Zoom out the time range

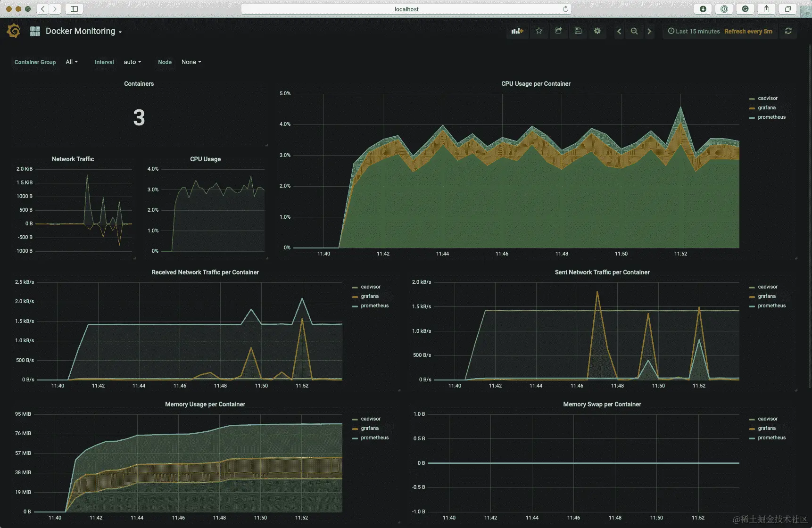[634, 31]
